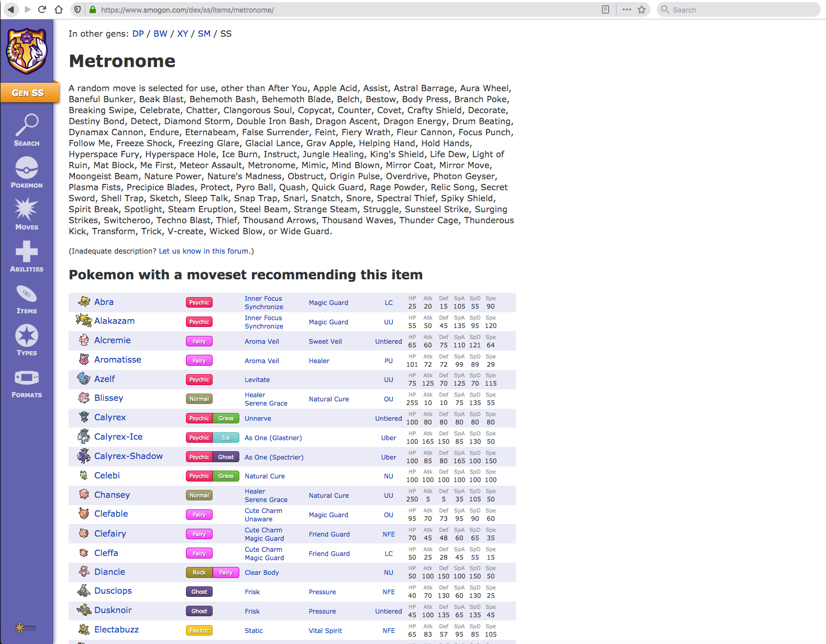Open Abra's Pokemon page
The width and height of the screenshot is (826, 644).
point(104,302)
